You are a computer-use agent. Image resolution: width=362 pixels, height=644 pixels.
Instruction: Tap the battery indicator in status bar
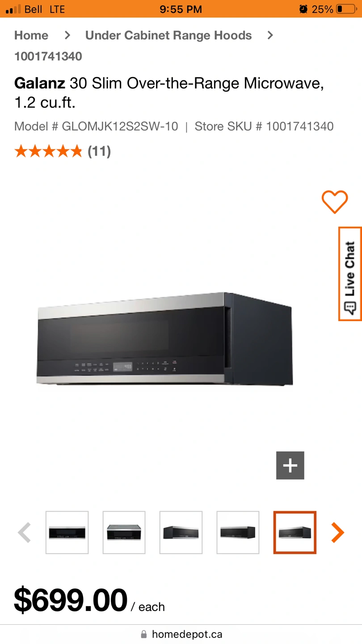coord(347,9)
